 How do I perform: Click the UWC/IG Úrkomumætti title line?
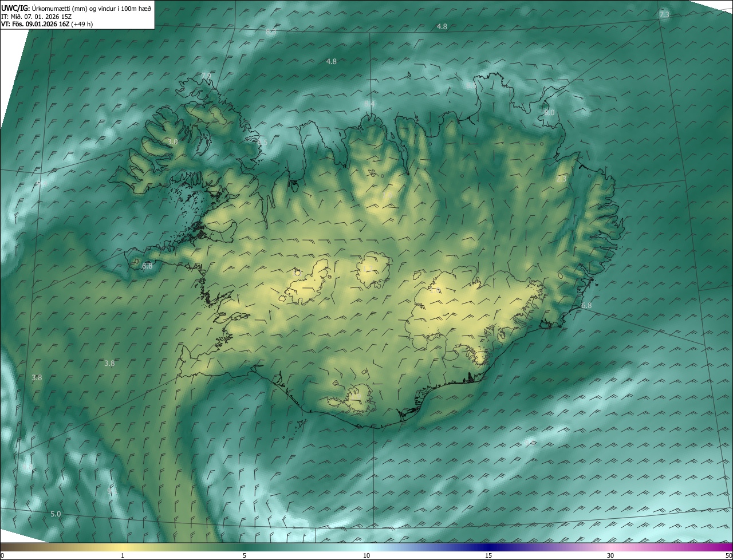pyautogui.click(x=77, y=8)
